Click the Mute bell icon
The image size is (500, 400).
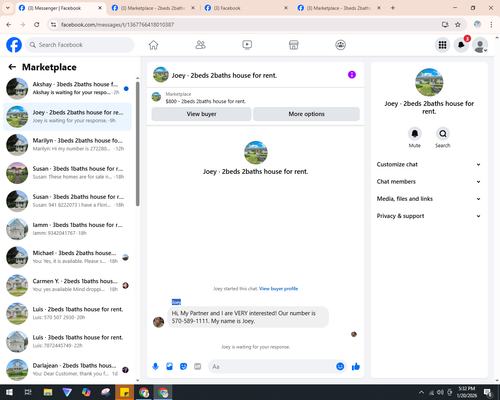pyautogui.click(x=415, y=134)
